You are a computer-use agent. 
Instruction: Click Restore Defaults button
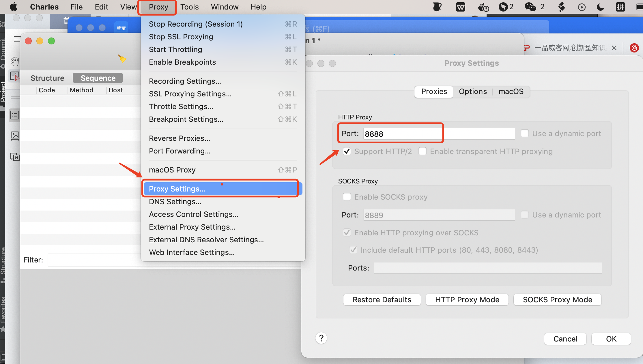(x=382, y=300)
